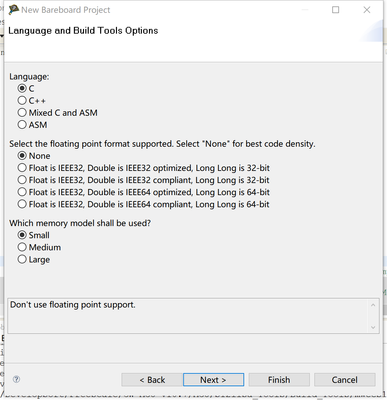Click the wizard icon in title bar
Image resolution: width=387 pixels, height=400 pixels.
pos(13,10)
